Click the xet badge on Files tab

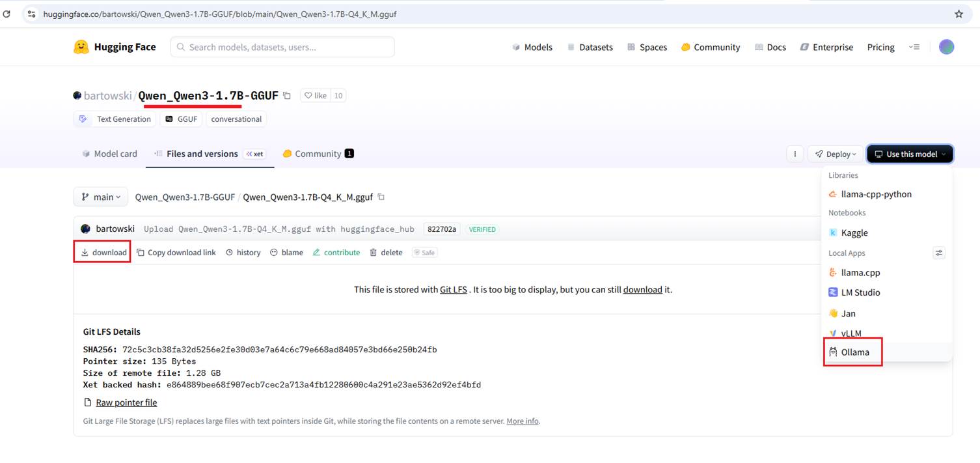tap(254, 154)
